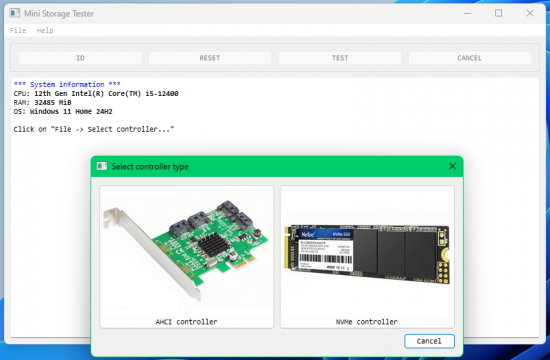Maximize the Mini Storage Tester window
This screenshot has height=360, width=550.
[498, 14]
